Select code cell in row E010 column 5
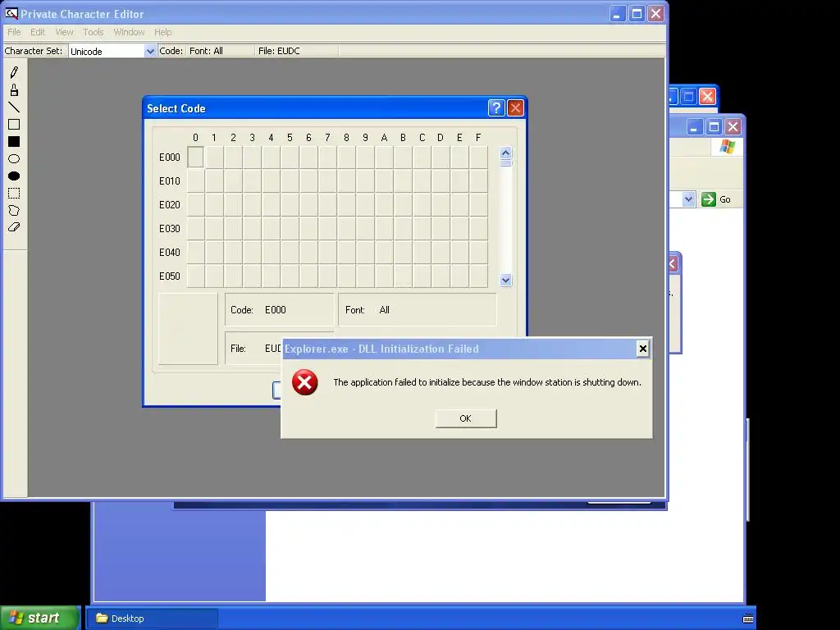Image resolution: width=840 pixels, height=630 pixels. coord(290,180)
